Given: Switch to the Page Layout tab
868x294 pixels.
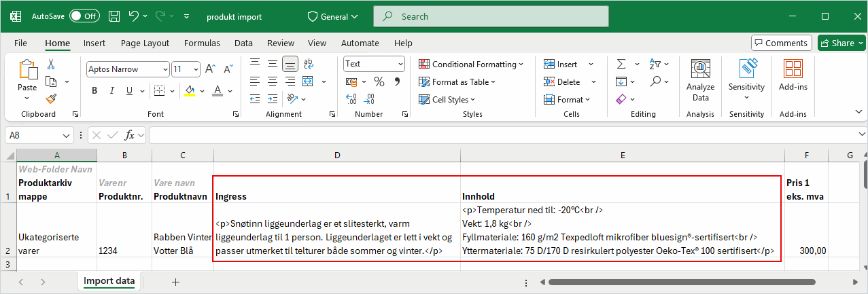Looking at the screenshot, I should tap(145, 43).
